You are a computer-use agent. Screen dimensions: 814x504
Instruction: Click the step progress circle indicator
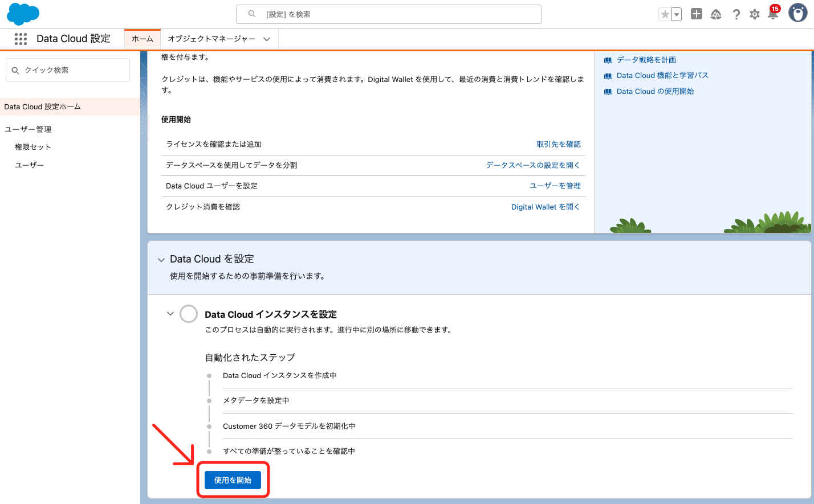[188, 314]
